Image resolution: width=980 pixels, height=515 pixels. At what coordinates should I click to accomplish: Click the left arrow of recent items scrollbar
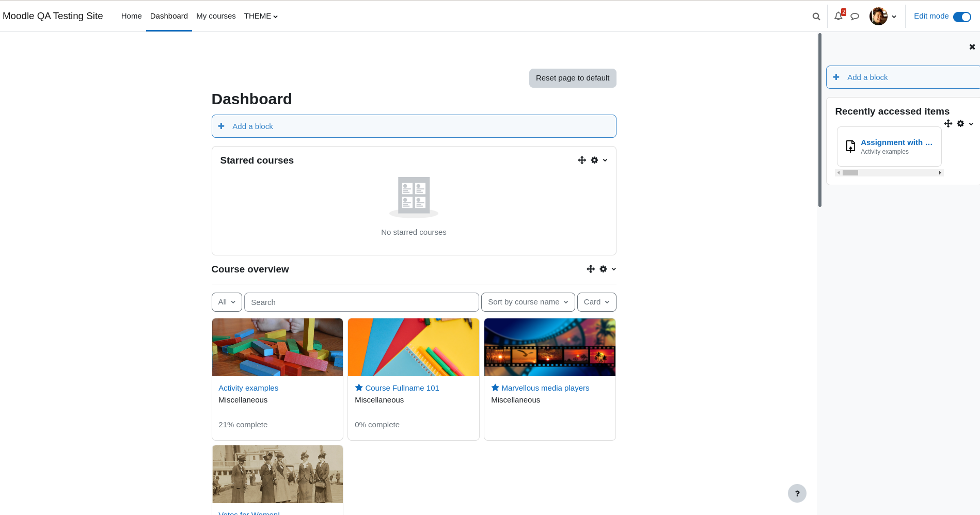coord(839,173)
